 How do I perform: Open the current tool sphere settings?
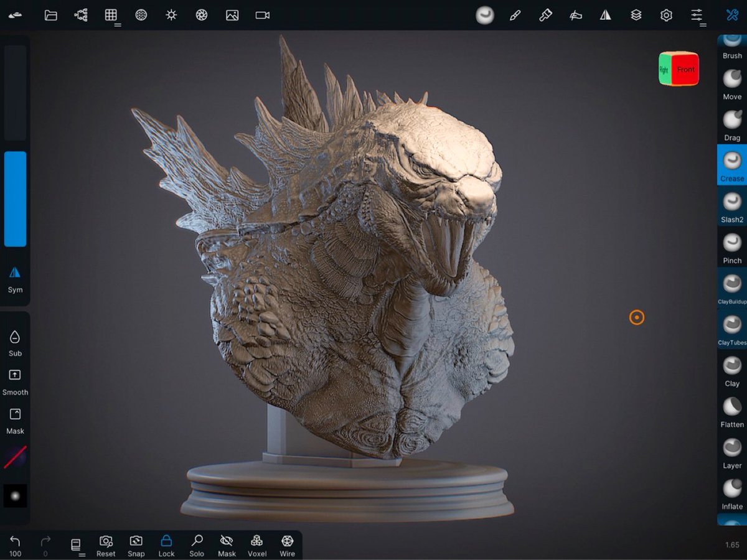click(485, 15)
